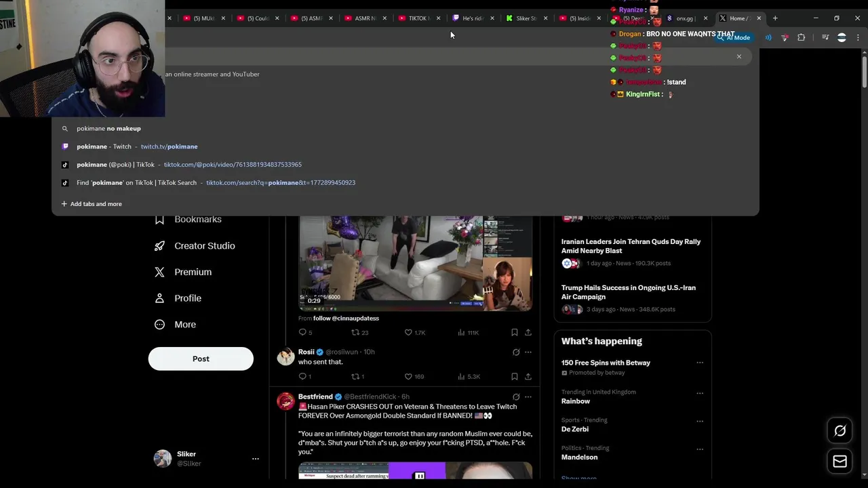Switch to He's riding Twitch tab
Screen dimensions: 868x488
tap(473, 18)
